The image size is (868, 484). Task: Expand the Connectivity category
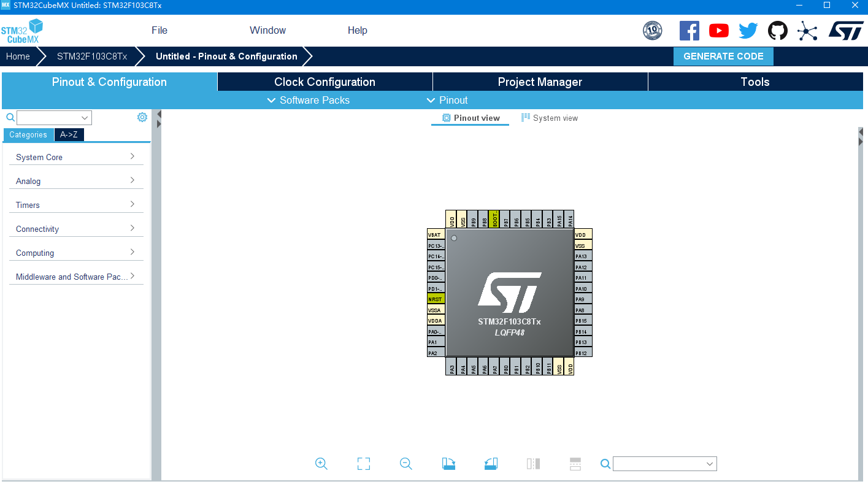point(76,229)
